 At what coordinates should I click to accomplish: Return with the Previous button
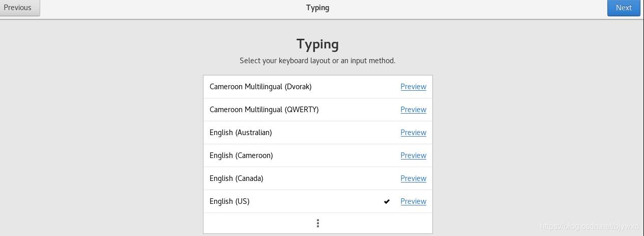18,8
